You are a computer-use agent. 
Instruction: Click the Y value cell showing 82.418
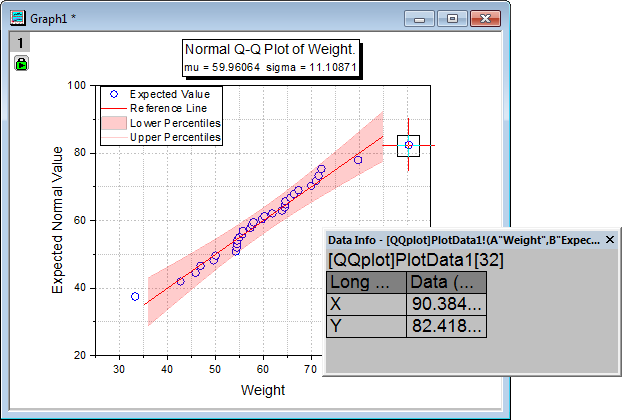(x=447, y=326)
